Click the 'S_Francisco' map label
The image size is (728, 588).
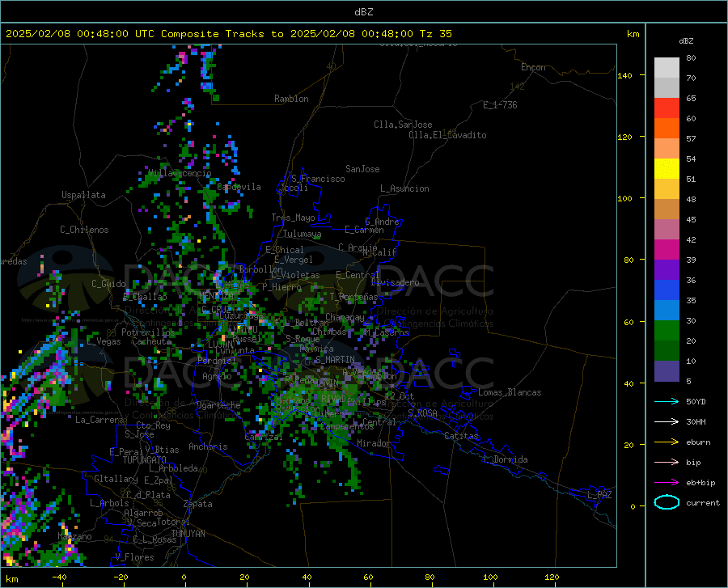click(318, 179)
